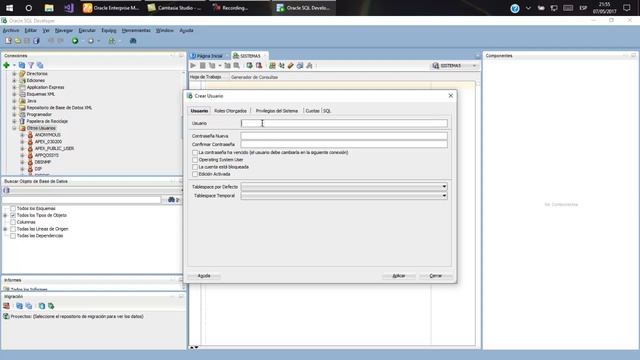Screen dimensions: 640x360
Task: Click the binoculars icon in the main toolbar
Action: (133, 41)
